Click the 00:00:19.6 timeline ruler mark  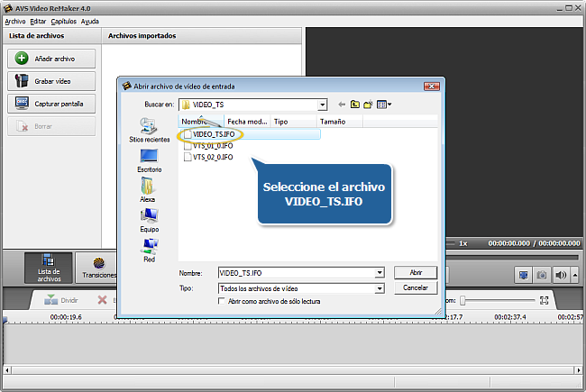click(66, 317)
